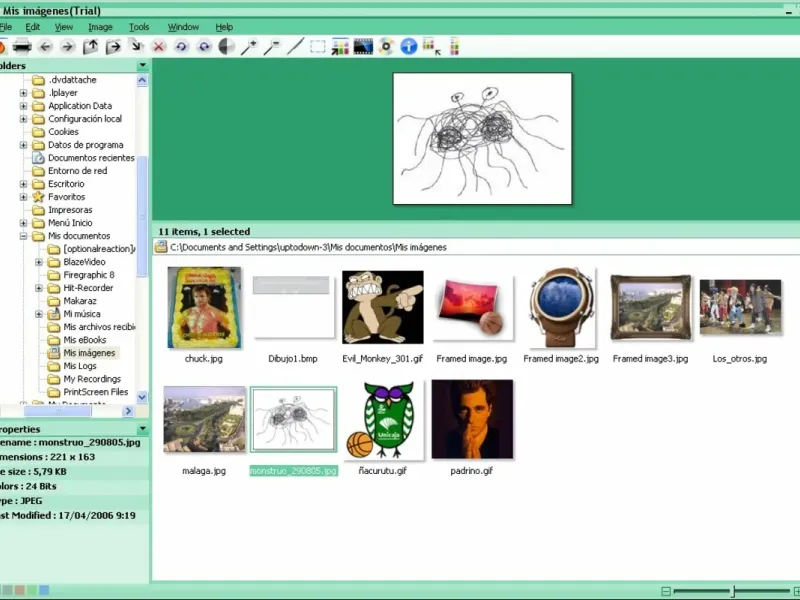Expand the .lplayer folder node
800x600 pixels.
point(23,93)
